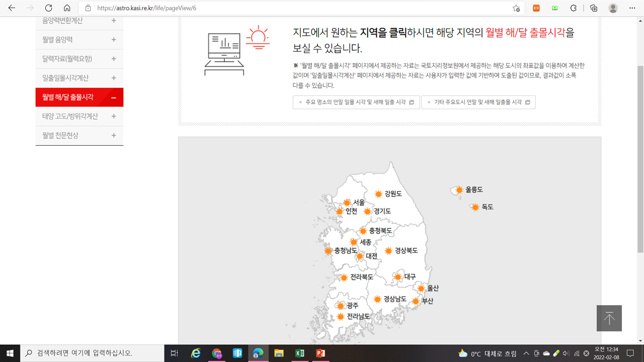Click the 전라남도 sun marker
The image size is (644, 362).
pyautogui.click(x=341, y=317)
